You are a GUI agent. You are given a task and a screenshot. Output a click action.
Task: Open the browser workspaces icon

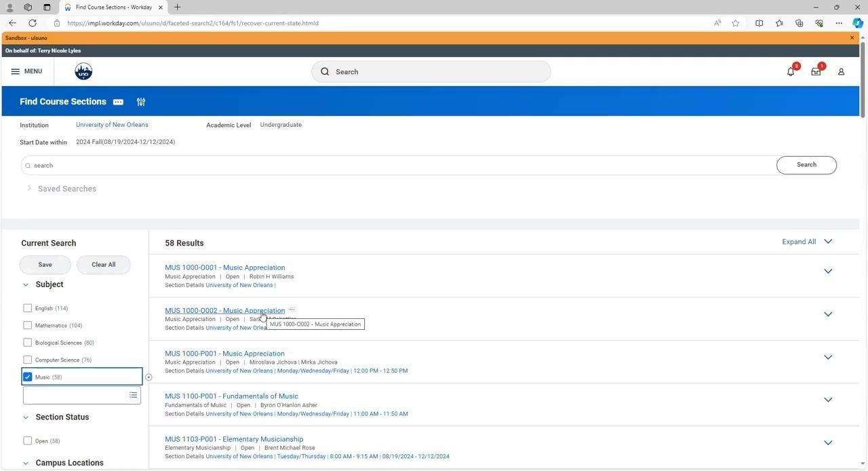[x=28, y=7]
